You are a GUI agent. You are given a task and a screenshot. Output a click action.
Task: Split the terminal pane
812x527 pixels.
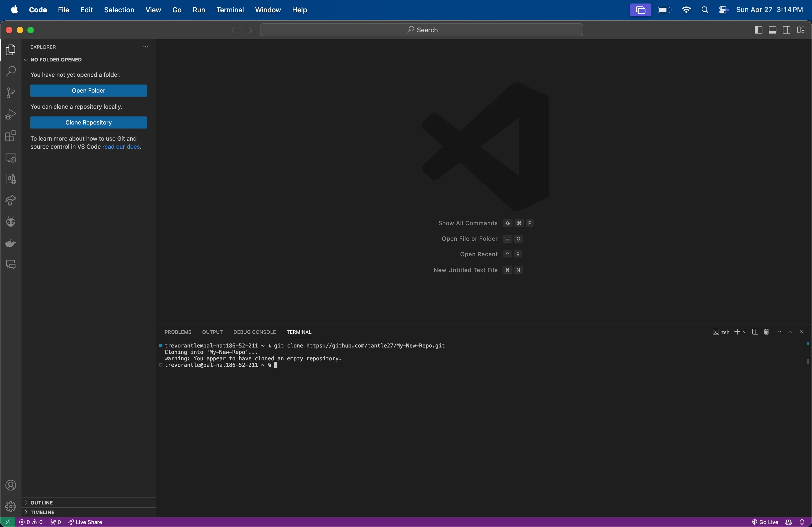coord(755,332)
